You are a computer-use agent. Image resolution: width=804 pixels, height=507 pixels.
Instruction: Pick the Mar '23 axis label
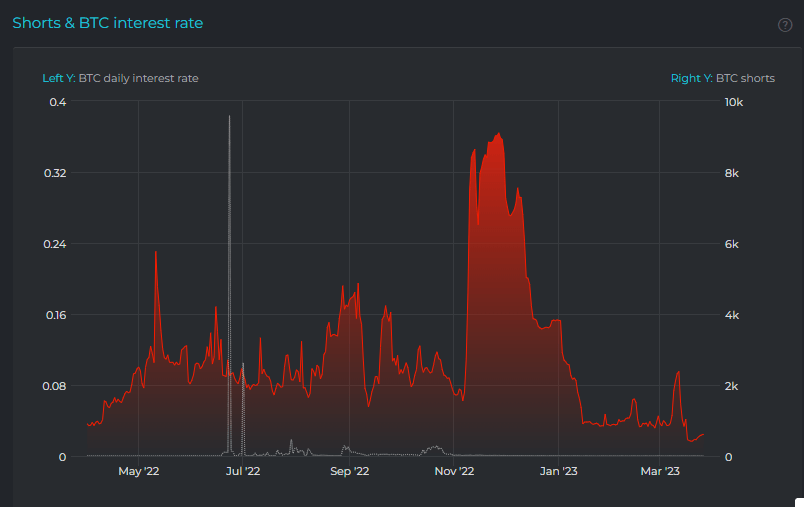point(659,471)
